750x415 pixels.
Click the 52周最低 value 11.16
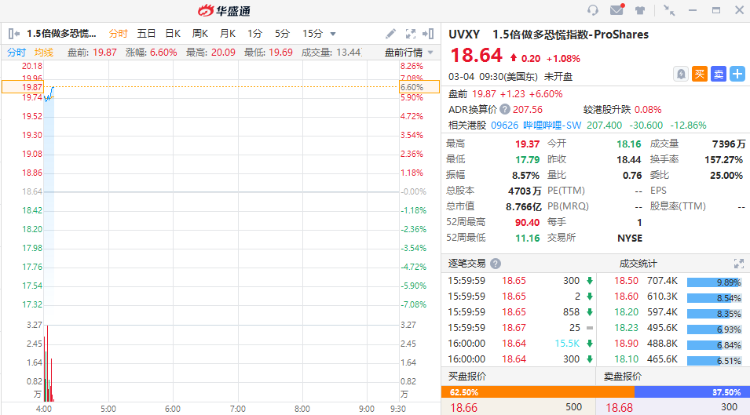click(x=528, y=238)
